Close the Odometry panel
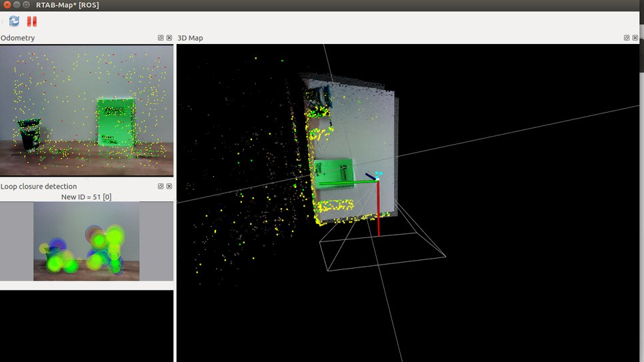 point(169,38)
